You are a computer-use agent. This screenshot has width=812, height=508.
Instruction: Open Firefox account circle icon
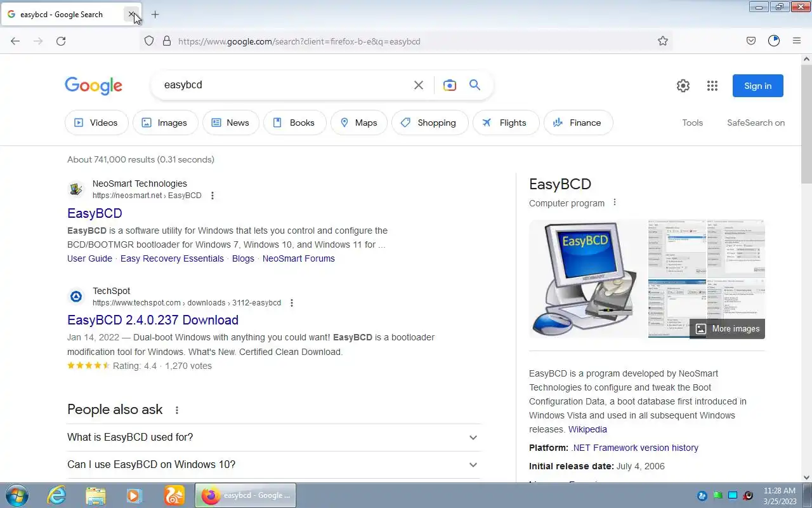pyautogui.click(x=774, y=41)
